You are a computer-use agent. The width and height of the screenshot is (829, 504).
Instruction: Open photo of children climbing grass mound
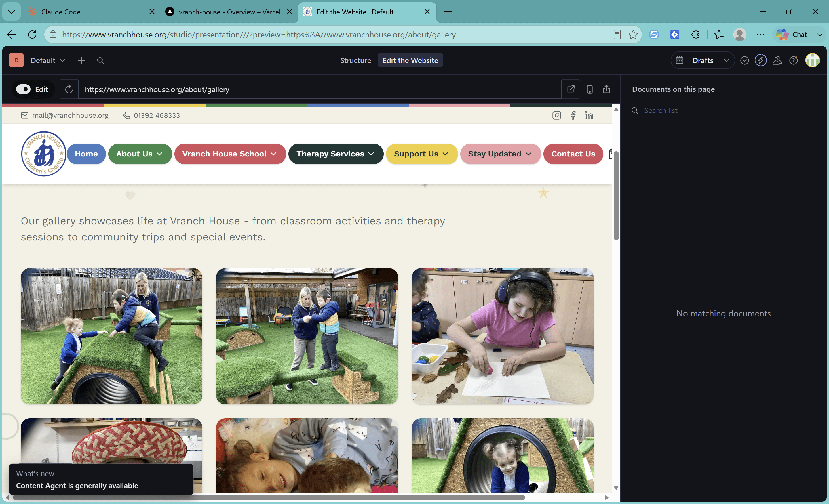click(111, 336)
